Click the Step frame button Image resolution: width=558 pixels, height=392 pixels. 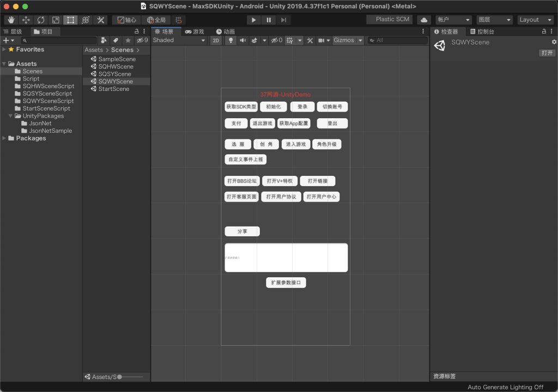point(283,20)
